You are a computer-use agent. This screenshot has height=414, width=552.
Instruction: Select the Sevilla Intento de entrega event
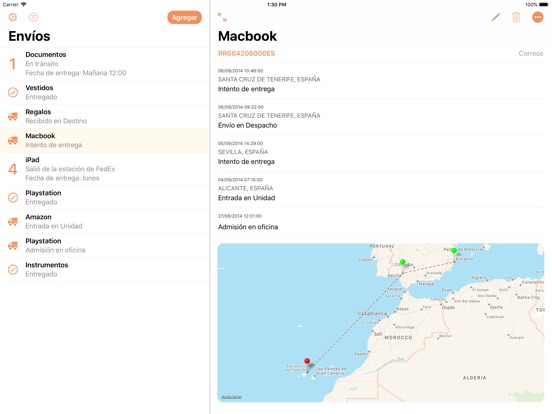pos(381,153)
